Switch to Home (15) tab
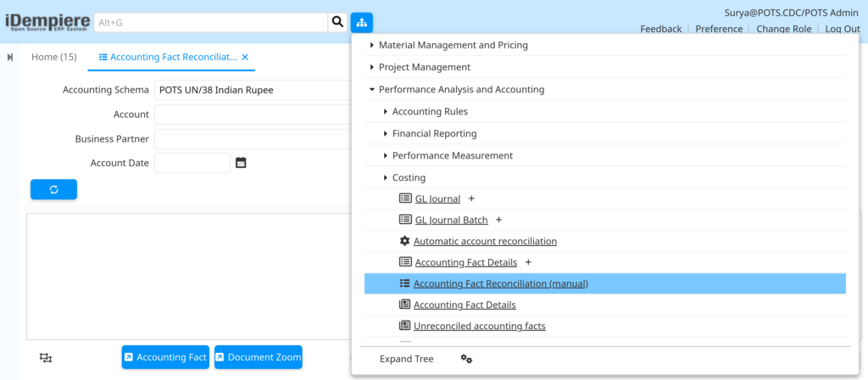868x380 pixels. pos(53,57)
